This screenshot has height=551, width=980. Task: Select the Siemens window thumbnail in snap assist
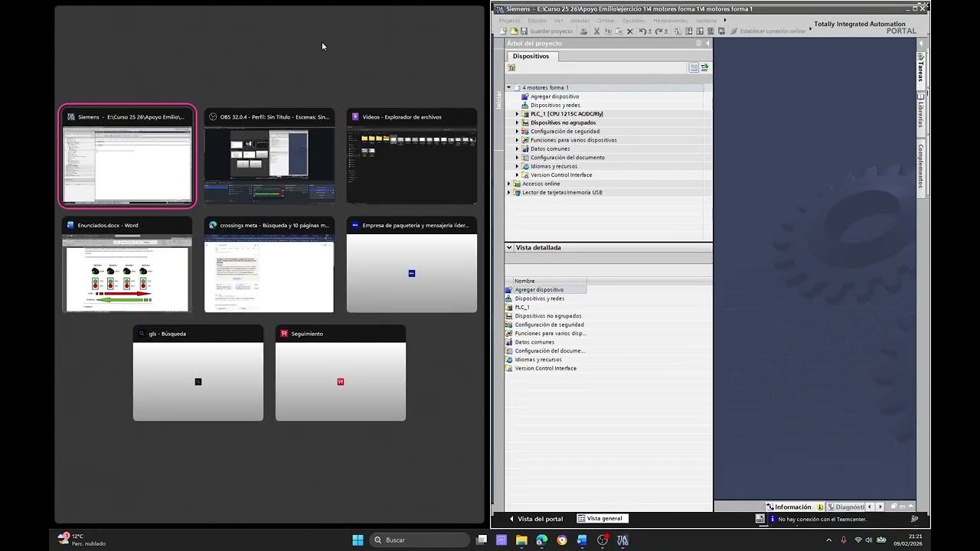click(127, 157)
